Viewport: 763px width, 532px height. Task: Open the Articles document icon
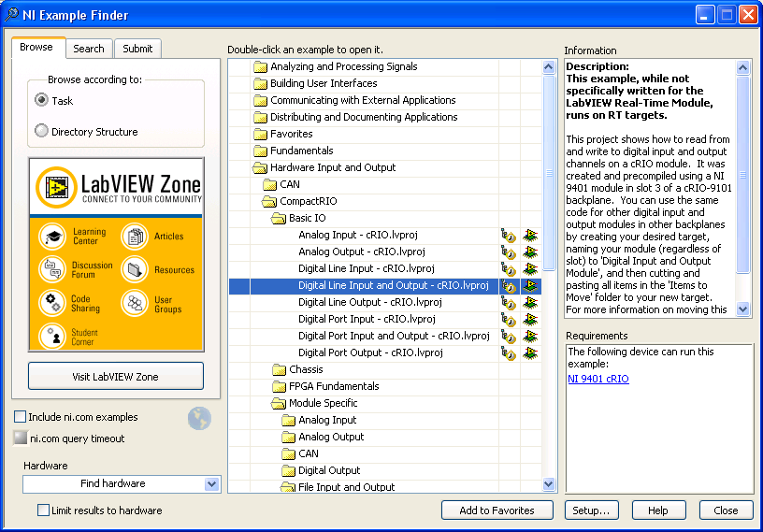click(135, 237)
